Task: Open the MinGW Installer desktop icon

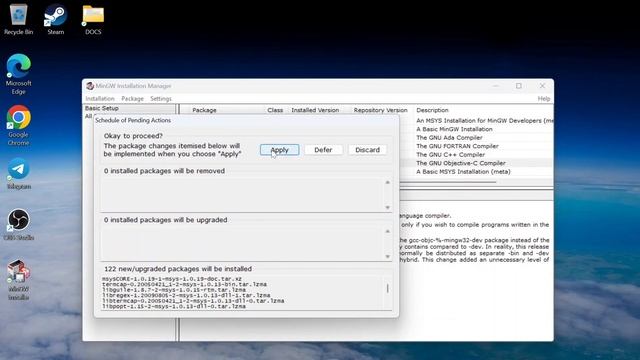Action: coord(18,280)
